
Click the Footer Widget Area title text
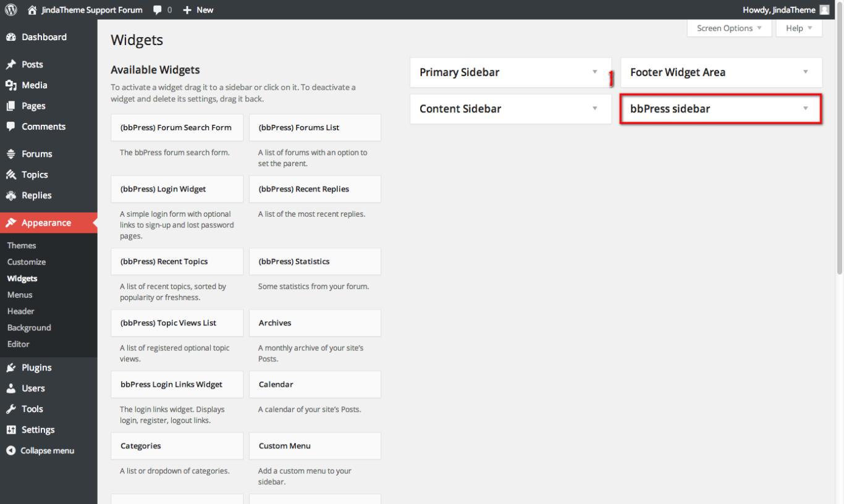[678, 72]
